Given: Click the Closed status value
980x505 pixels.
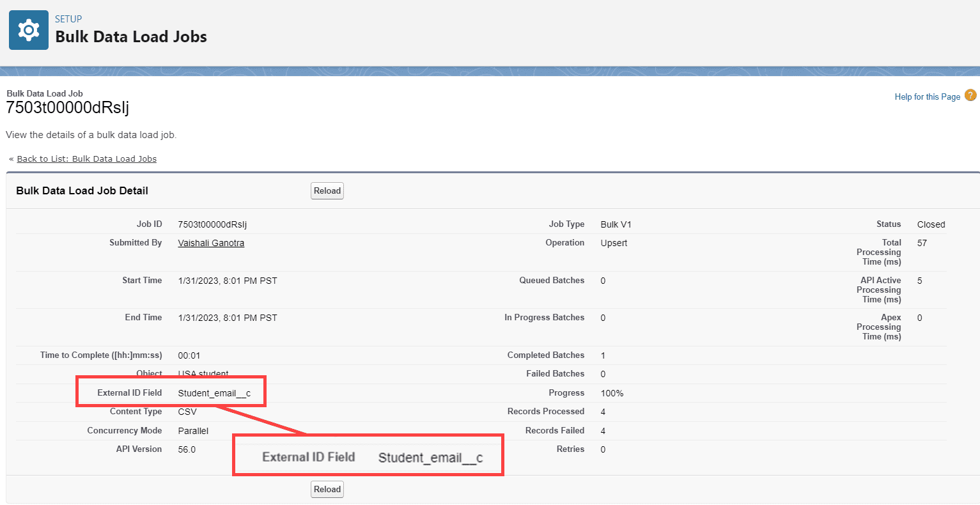Looking at the screenshot, I should pyautogui.click(x=931, y=224).
